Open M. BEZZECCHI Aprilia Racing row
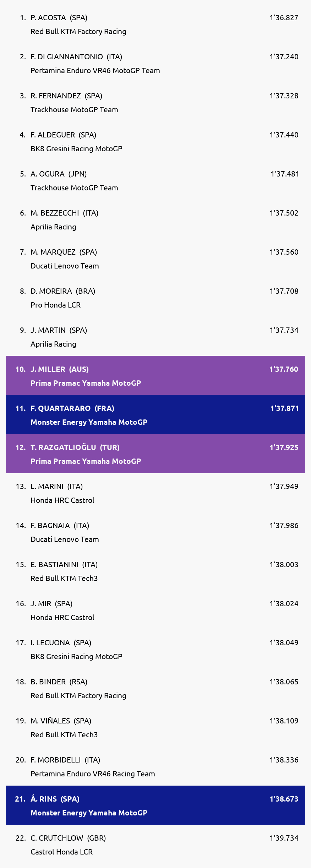The image size is (311, 868). [155, 219]
